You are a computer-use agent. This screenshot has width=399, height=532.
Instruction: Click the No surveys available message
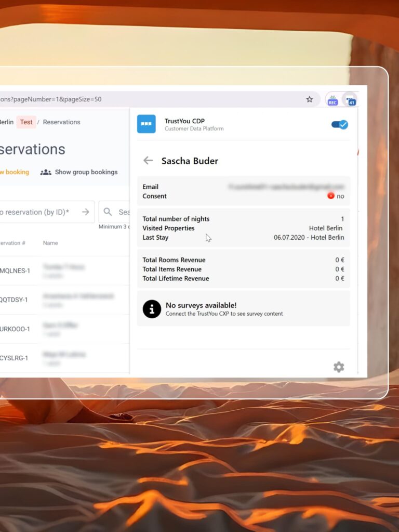[x=201, y=305]
